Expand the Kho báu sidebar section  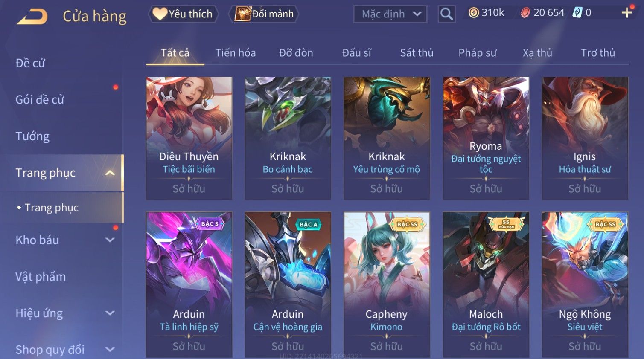[110, 240]
